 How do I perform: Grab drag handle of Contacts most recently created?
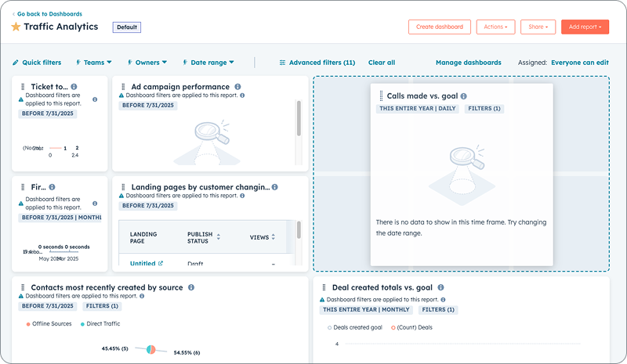tap(23, 287)
